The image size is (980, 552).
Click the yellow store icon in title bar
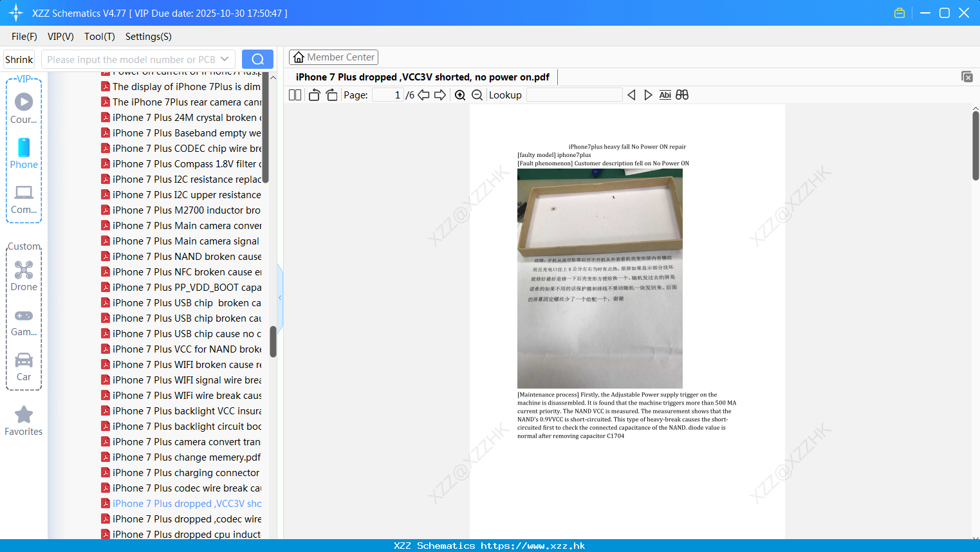click(x=900, y=13)
